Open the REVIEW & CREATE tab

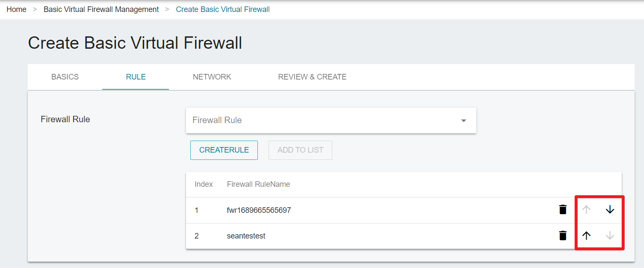click(312, 77)
